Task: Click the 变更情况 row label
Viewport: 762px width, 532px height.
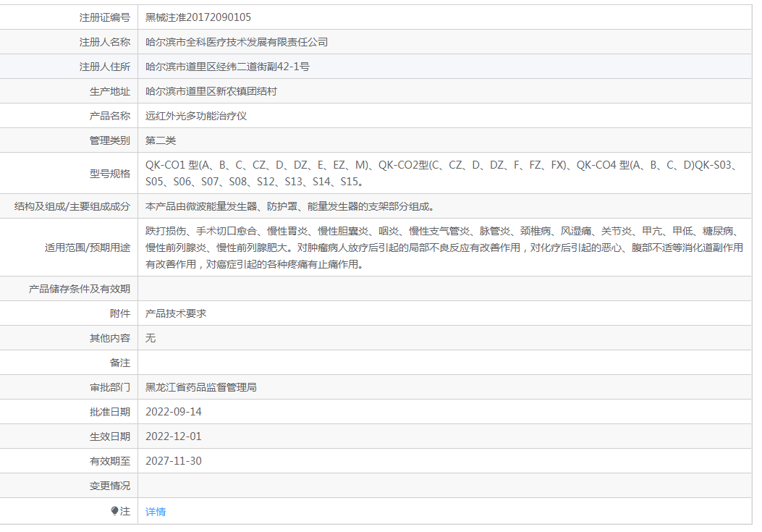Action: click(110, 486)
